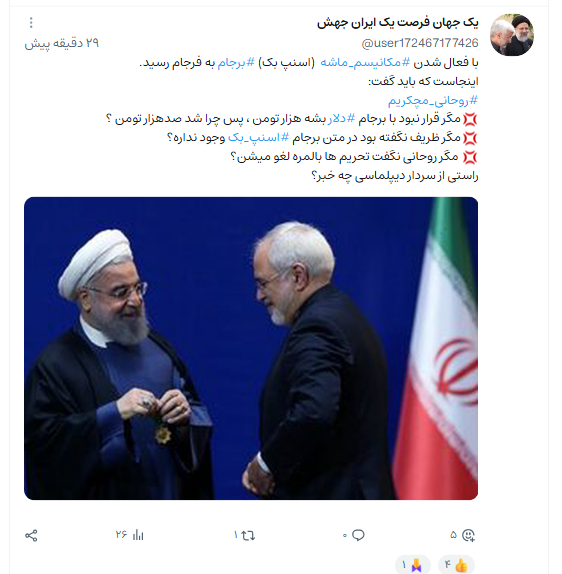Viewport: 562px width, 574px height.
Task: Open the views statistics bar-chart icon
Action: pyautogui.click(x=138, y=535)
